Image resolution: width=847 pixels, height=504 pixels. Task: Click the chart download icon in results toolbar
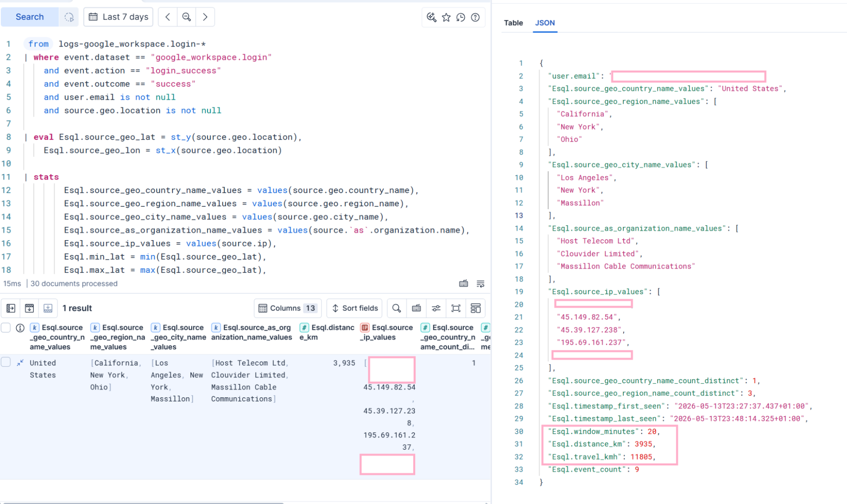30,308
